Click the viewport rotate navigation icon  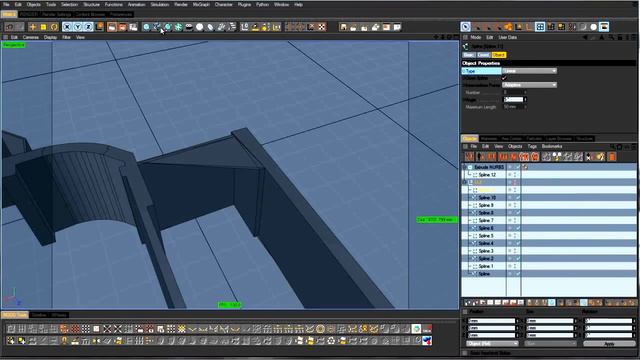tap(449, 37)
